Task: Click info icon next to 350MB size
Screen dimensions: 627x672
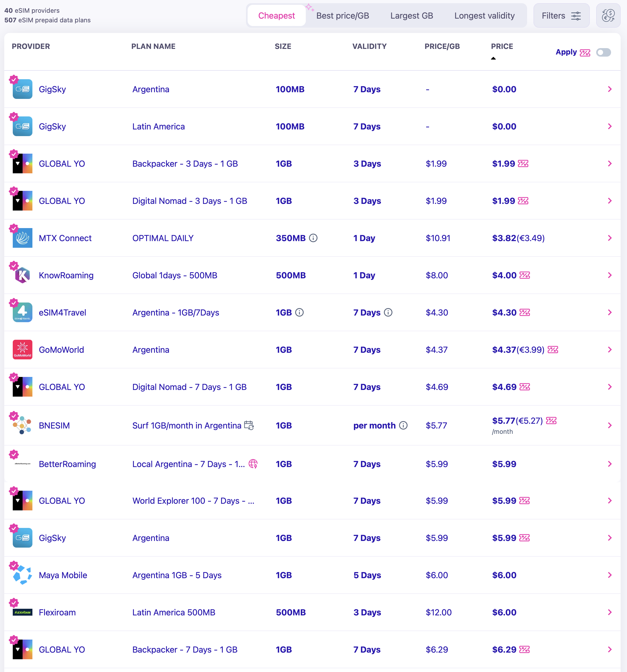Action: [313, 238]
